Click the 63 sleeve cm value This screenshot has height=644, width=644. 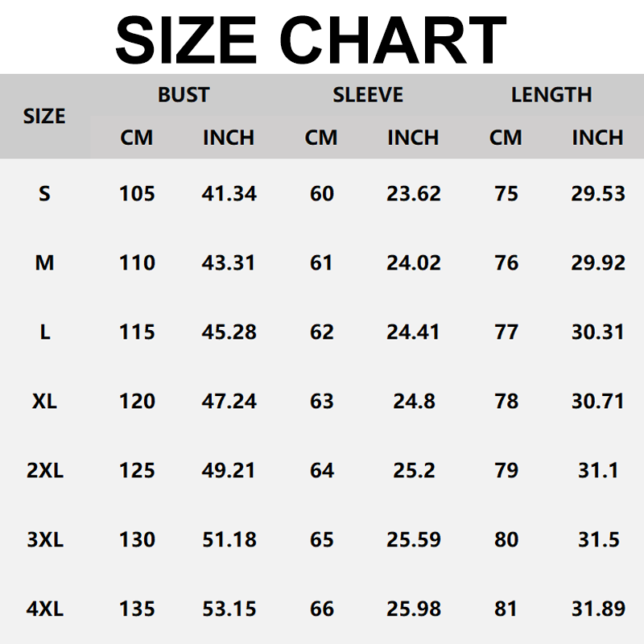click(x=321, y=401)
